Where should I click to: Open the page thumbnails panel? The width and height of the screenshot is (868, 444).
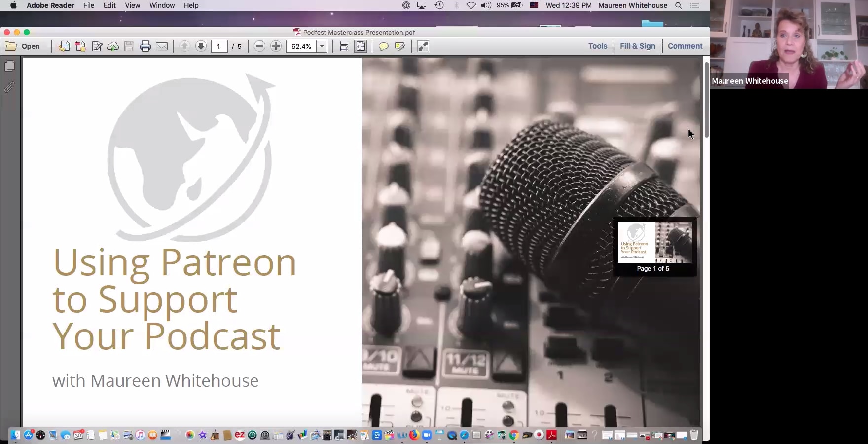(x=10, y=66)
